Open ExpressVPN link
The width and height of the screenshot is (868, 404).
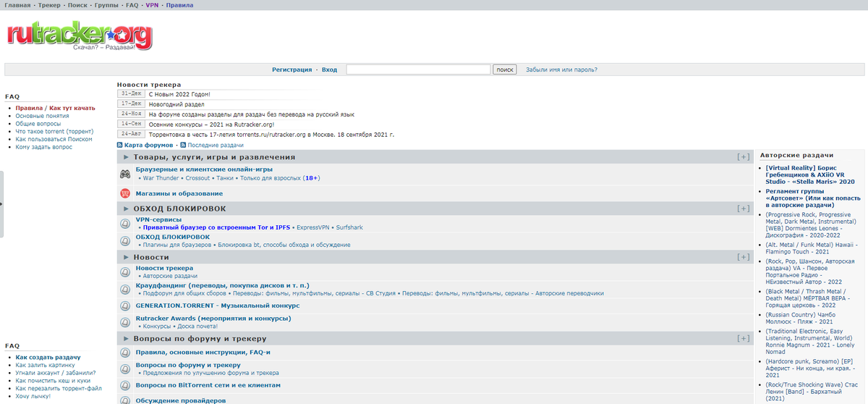pyautogui.click(x=313, y=227)
